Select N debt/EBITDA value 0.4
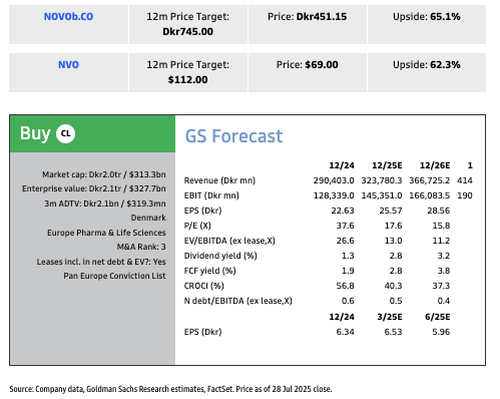500x399 pixels. pos(444,301)
